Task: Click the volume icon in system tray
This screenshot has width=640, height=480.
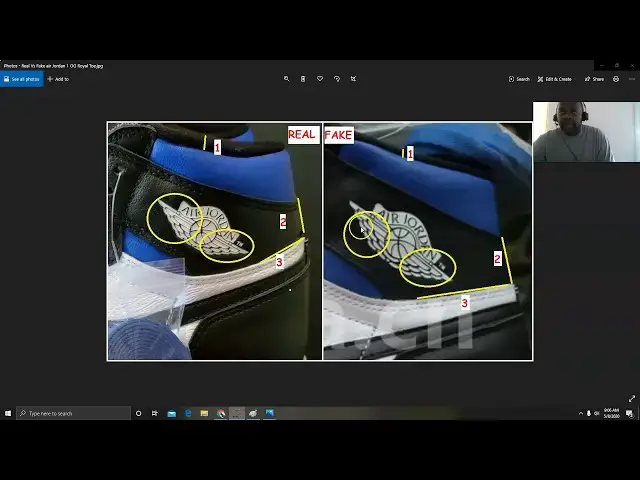Action: point(596,413)
